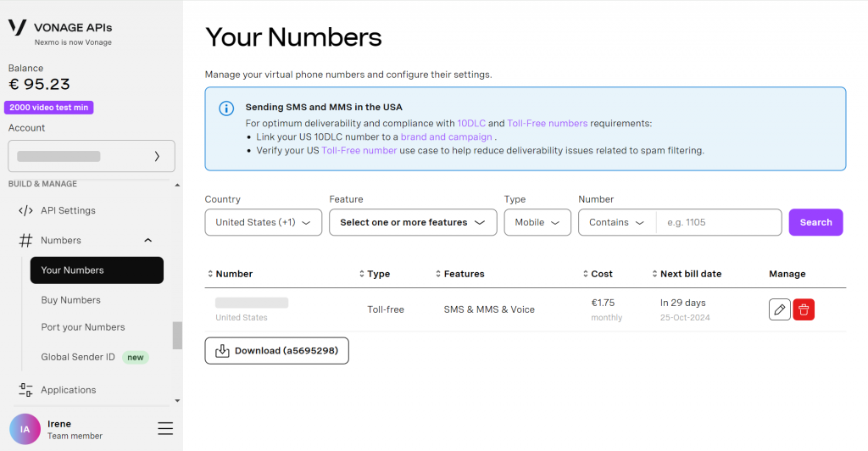The height and width of the screenshot is (451, 868).
Task: Click the number input field e.g. 1105
Action: (719, 222)
